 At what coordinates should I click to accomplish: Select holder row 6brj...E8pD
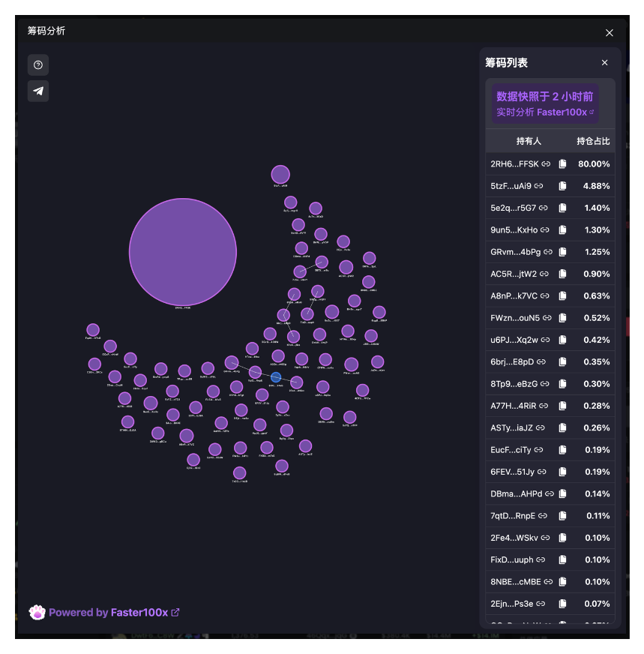point(550,362)
